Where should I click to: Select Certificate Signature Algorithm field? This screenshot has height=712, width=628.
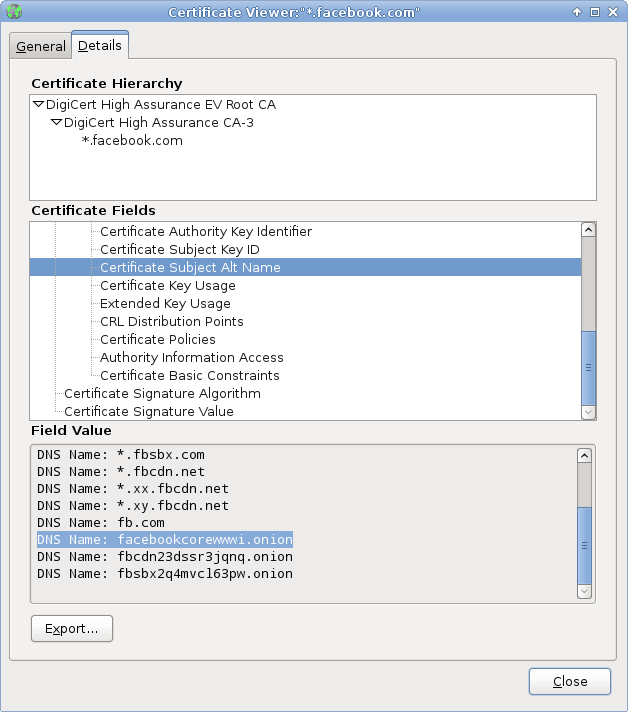pyautogui.click(x=163, y=394)
